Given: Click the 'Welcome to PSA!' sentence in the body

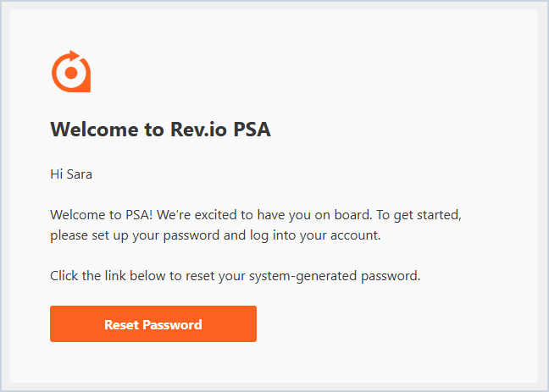Looking at the screenshot, I should point(102,214).
